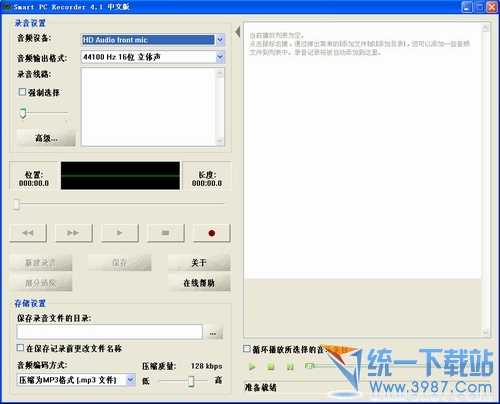Click inside the 录音线路 list box

pyautogui.click(x=148, y=107)
